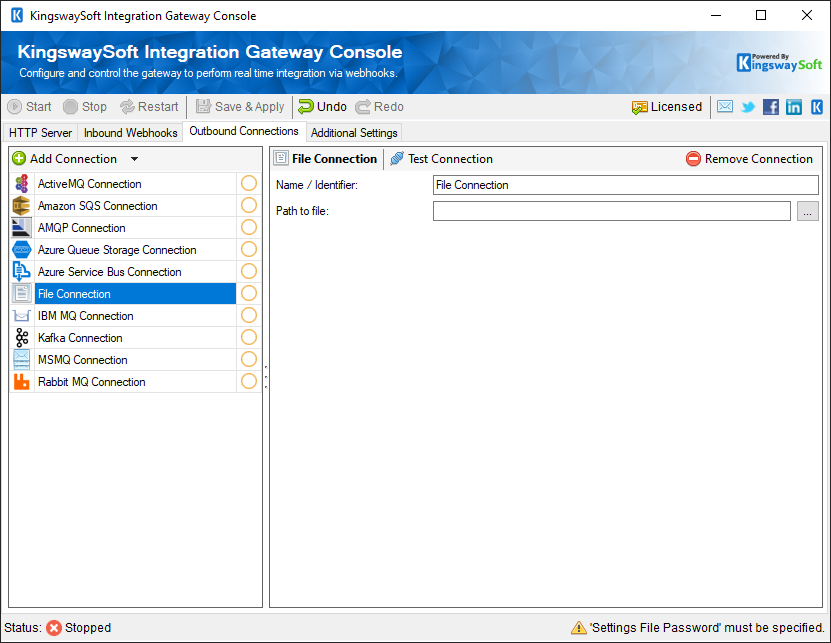Click the Undo button
This screenshot has width=831, height=643.
(x=322, y=107)
